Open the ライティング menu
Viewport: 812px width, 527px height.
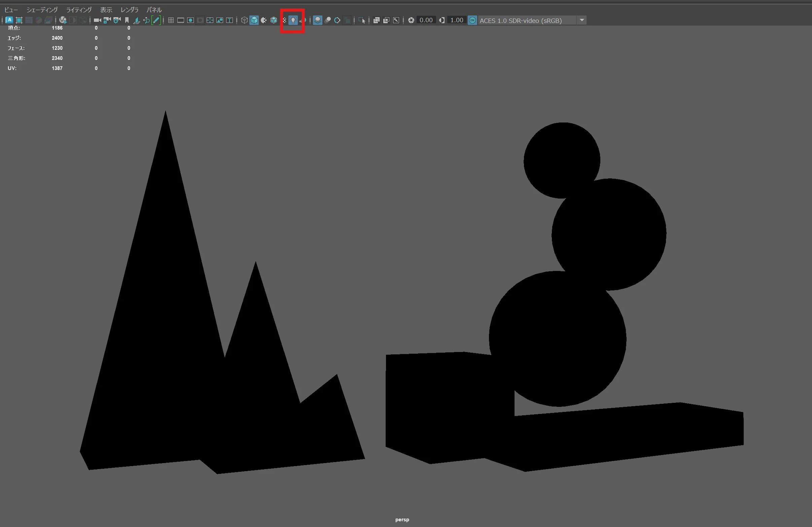79,10
